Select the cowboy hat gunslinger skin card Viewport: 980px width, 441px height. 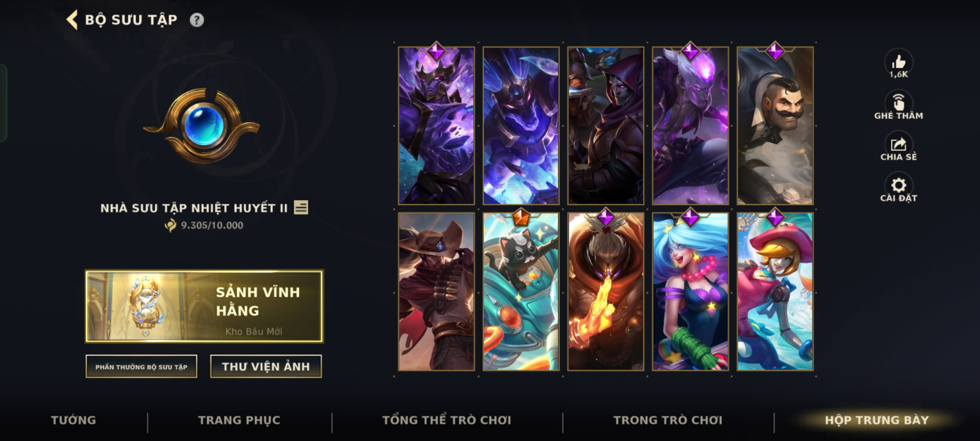(437, 292)
